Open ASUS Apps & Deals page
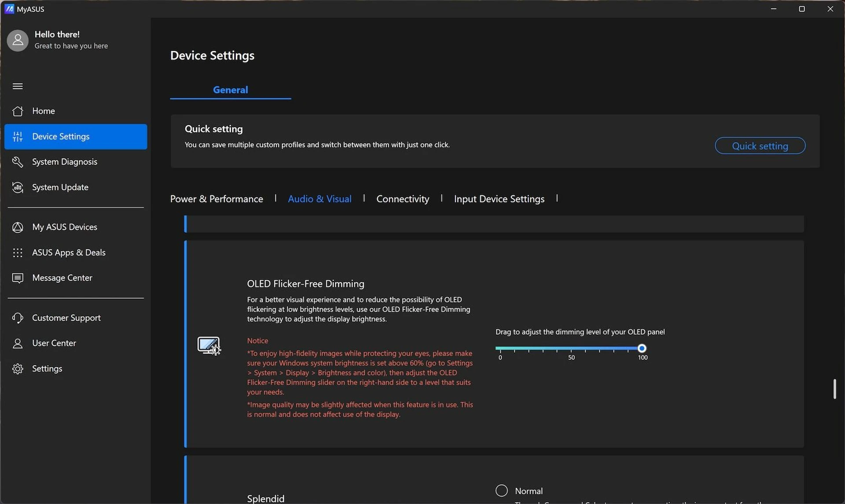845x504 pixels. pyautogui.click(x=76, y=253)
